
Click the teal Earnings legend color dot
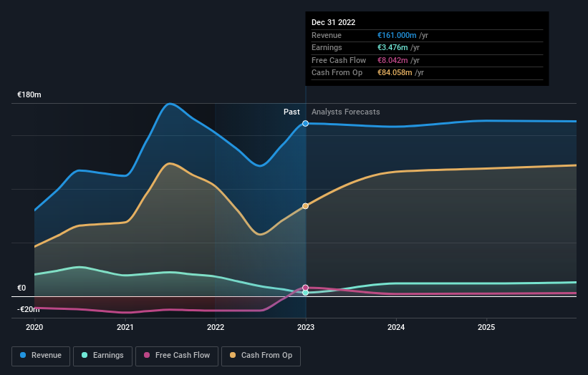(x=85, y=355)
